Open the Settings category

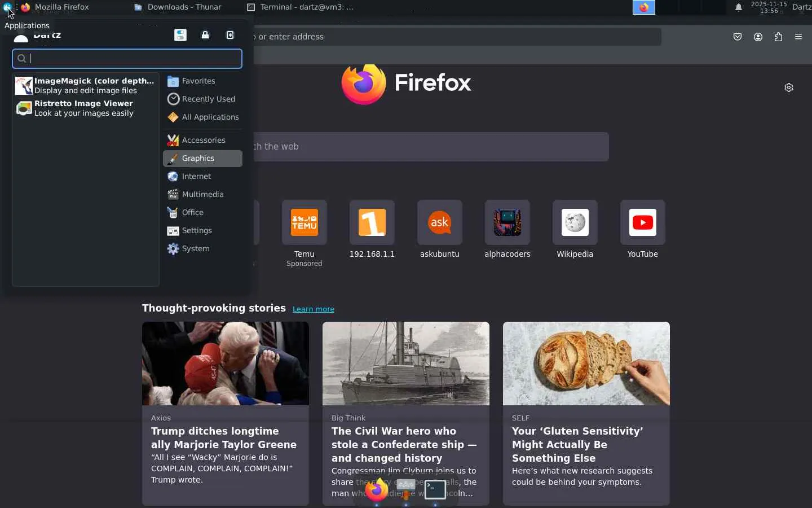point(202,231)
